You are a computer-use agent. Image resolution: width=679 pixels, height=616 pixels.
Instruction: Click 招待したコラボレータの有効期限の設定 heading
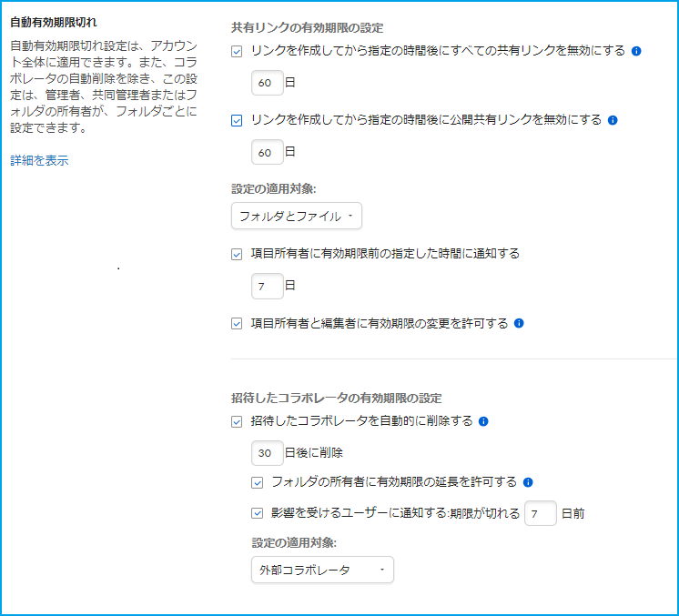(337, 399)
